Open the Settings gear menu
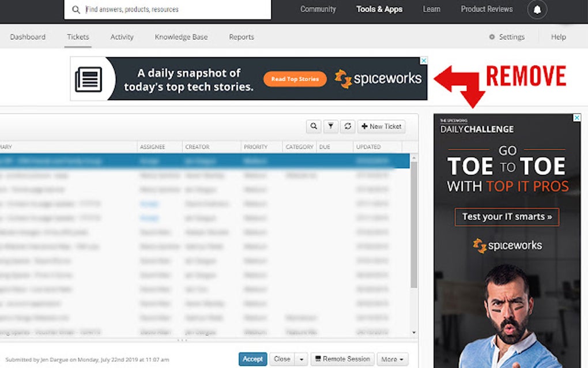Viewport: 588px width, 368px height. [507, 36]
